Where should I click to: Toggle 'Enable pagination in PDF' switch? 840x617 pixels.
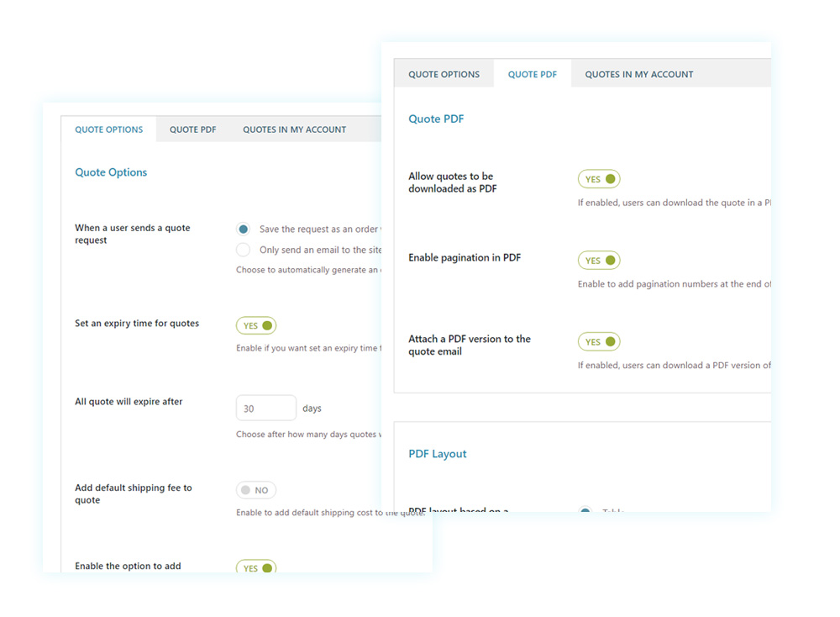click(x=599, y=261)
